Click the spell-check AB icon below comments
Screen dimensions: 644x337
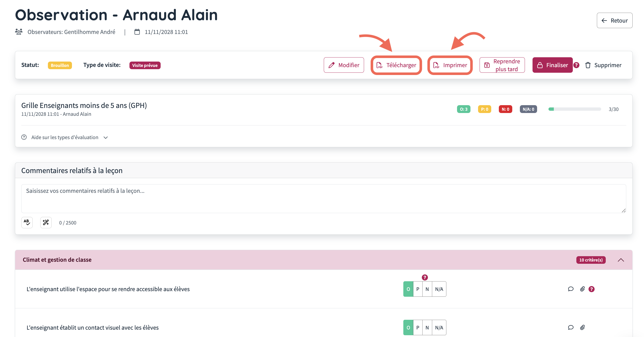click(27, 222)
